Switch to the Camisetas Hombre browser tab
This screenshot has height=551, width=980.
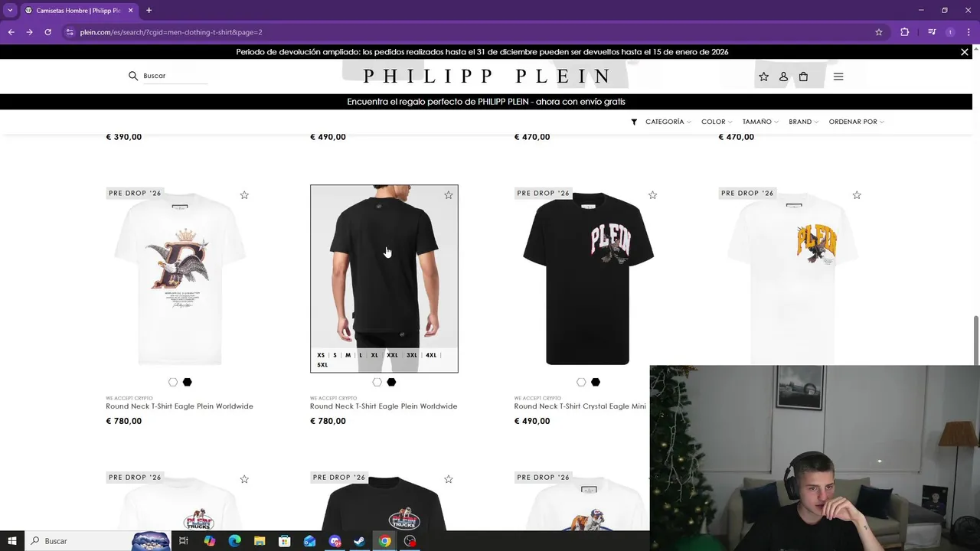(x=78, y=11)
